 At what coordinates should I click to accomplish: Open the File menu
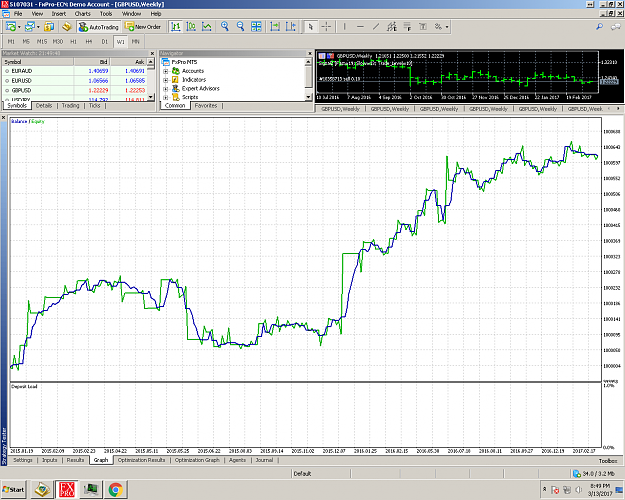pyautogui.click(x=18, y=14)
